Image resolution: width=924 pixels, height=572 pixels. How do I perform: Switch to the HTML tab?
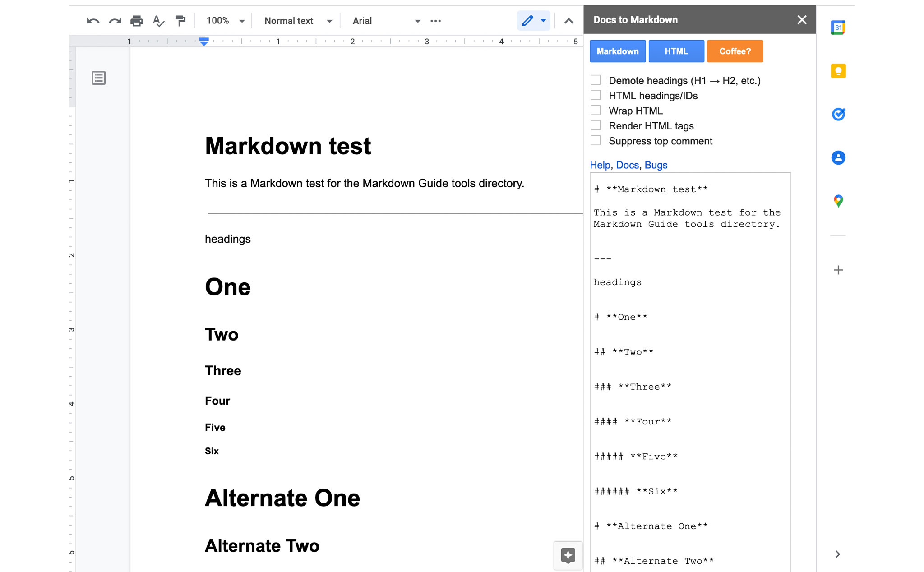click(x=676, y=51)
